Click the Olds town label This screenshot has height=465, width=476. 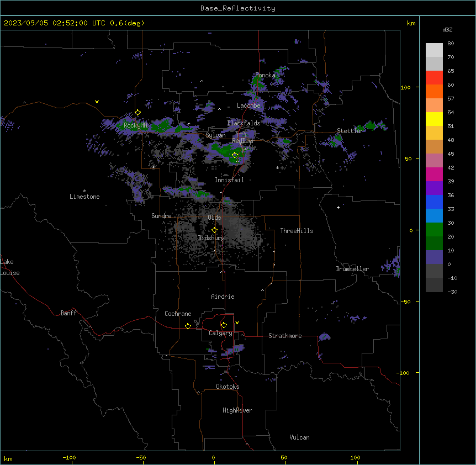pos(214,218)
